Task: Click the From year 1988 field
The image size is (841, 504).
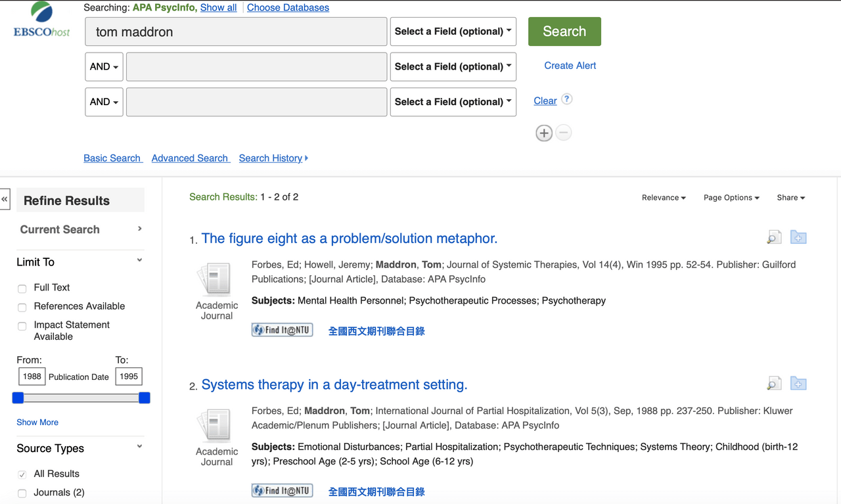Action: (x=32, y=377)
